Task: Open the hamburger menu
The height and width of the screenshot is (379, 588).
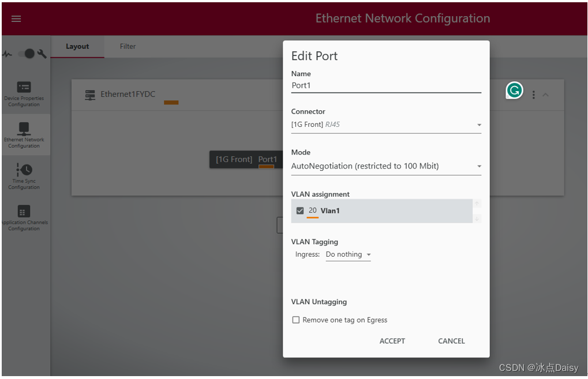Action: (16, 18)
